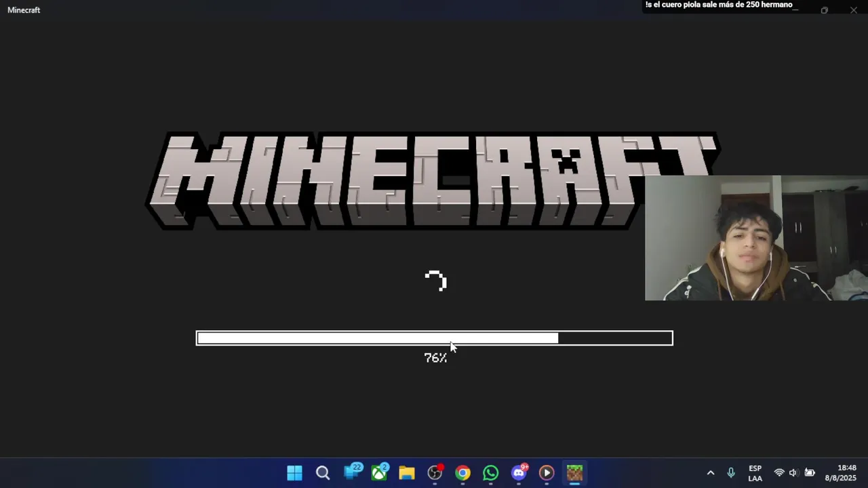
Task: Switch to Google Chrome in taskbar
Action: [x=462, y=472]
